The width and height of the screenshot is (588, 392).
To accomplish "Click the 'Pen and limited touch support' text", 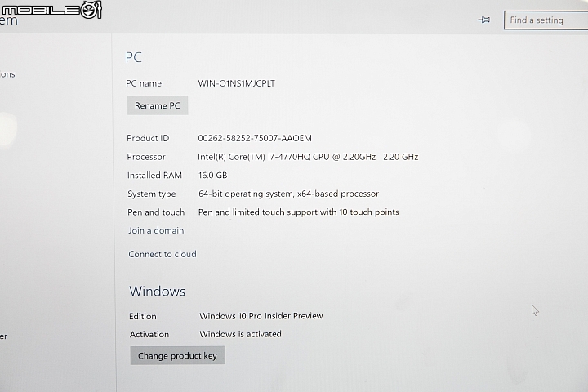I will click(x=257, y=212).
